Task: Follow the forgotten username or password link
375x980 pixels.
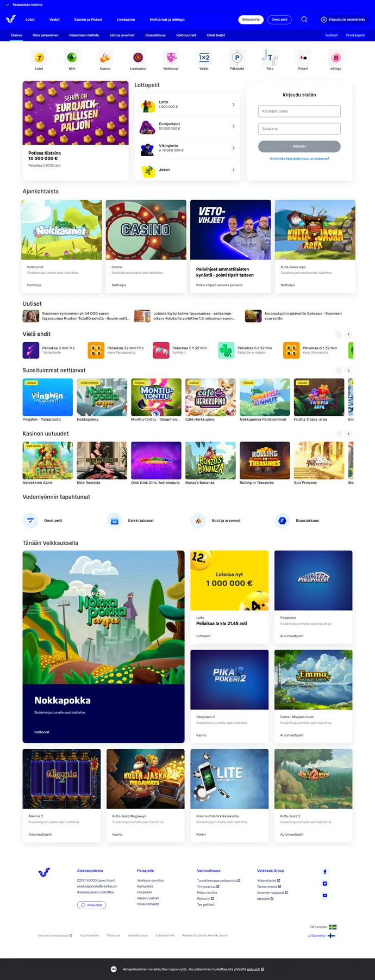Action: point(299,159)
